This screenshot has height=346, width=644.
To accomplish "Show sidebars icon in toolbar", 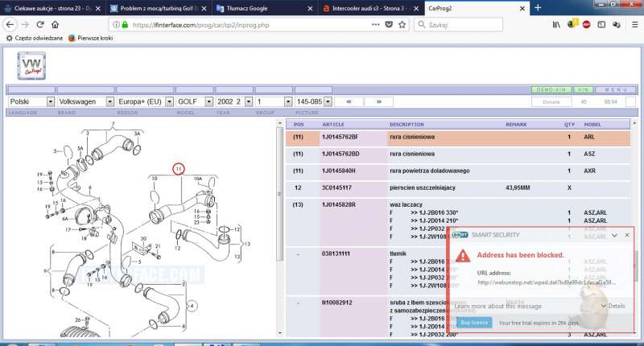I will point(601,25).
